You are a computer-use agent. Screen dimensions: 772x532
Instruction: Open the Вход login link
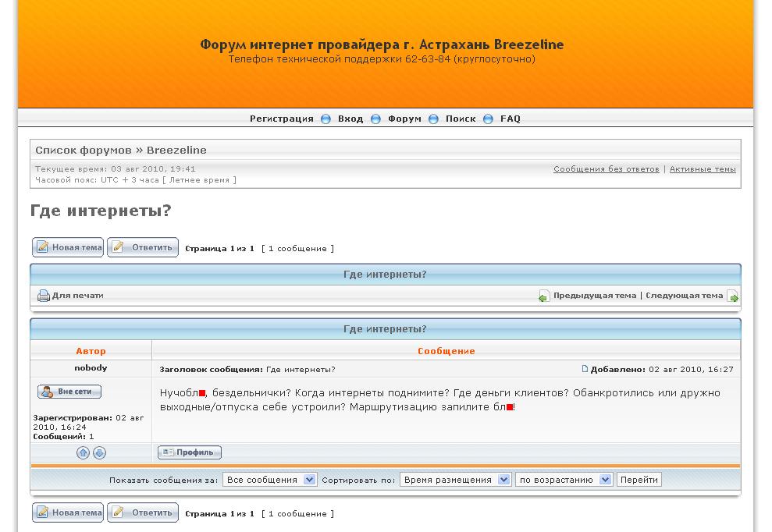(350, 119)
